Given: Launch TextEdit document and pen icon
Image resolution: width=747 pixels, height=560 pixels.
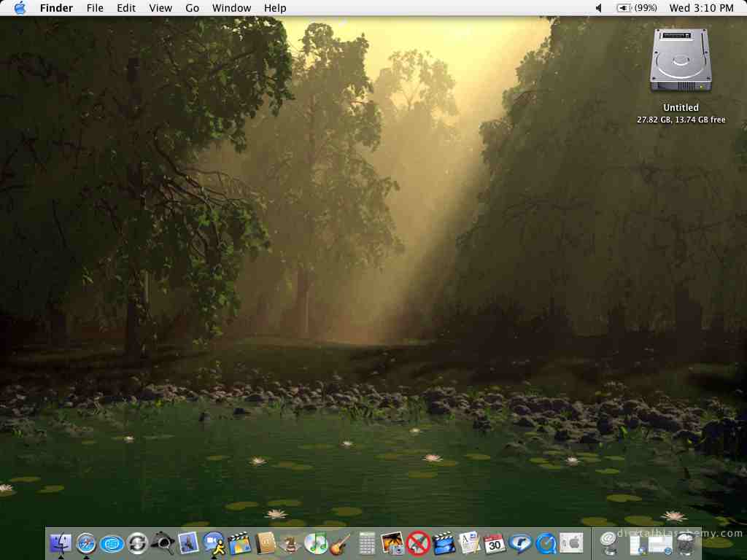Looking at the screenshot, I should click(469, 543).
